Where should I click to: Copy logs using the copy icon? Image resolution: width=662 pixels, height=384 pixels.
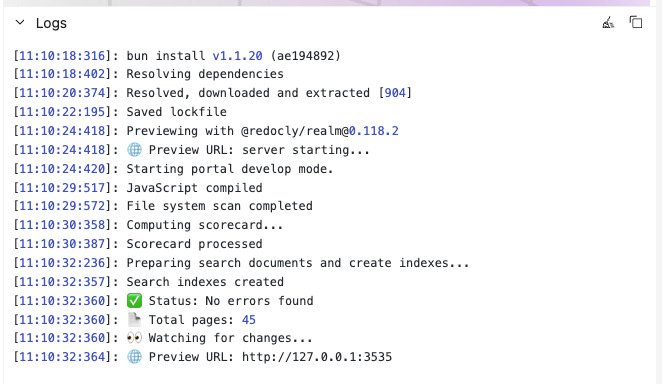coord(636,22)
